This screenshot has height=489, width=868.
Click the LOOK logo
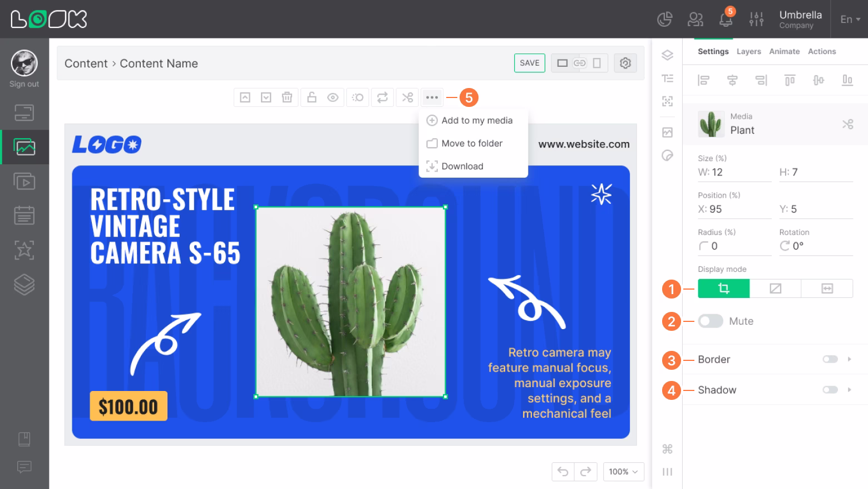tap(49, 19)
